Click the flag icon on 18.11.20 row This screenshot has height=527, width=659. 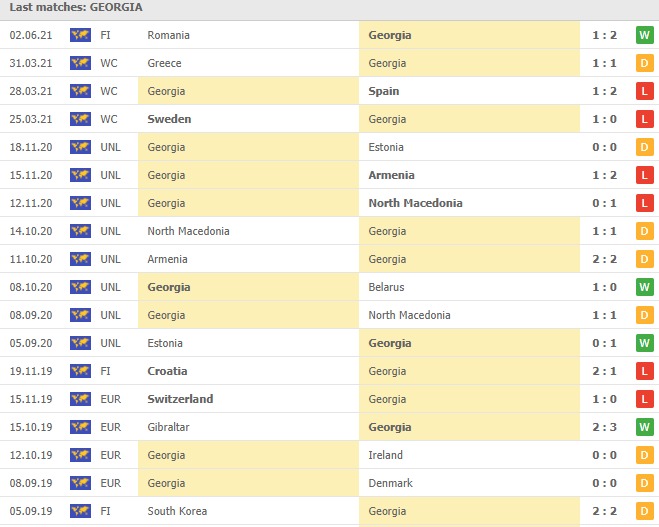[80, 147]
